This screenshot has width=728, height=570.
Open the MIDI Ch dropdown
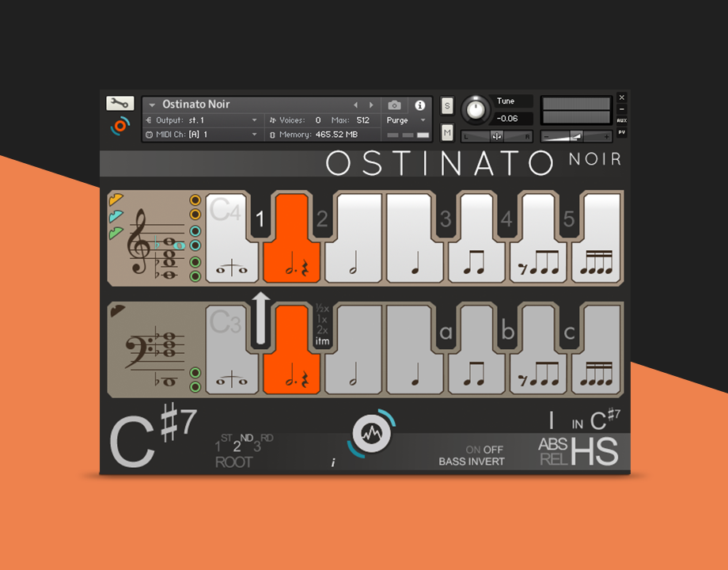pyautogui.click(x=254, y=135)
